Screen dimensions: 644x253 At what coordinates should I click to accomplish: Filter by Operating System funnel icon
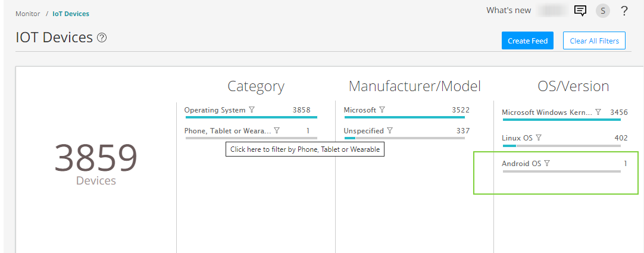tap(252, 110)
